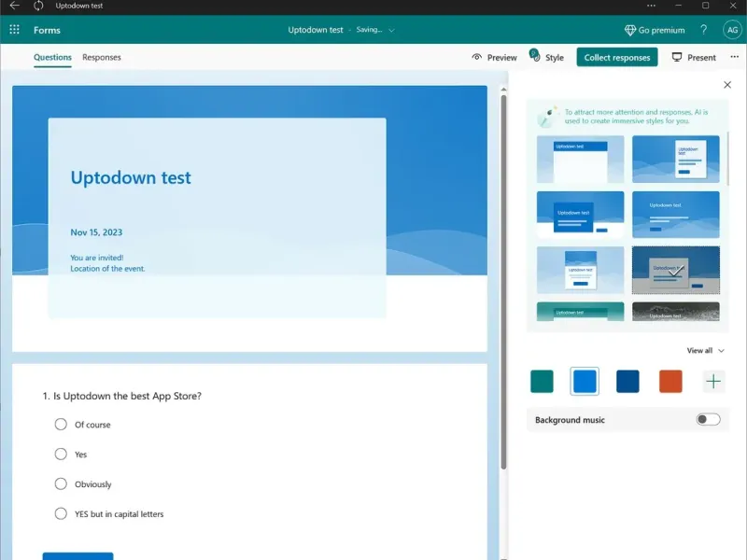This screenshot has width=747, height=560.
Task: Click the Go premium text link
Action: coord(661,30)
